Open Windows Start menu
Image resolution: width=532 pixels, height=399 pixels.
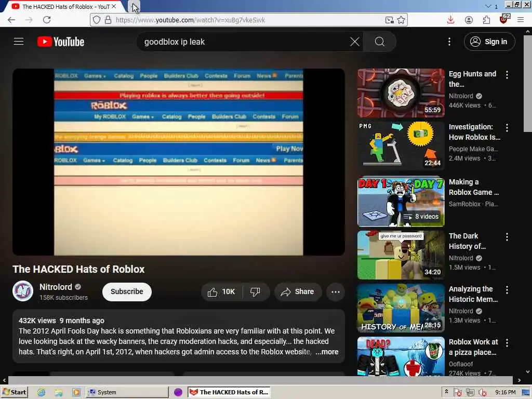(14, 392)
